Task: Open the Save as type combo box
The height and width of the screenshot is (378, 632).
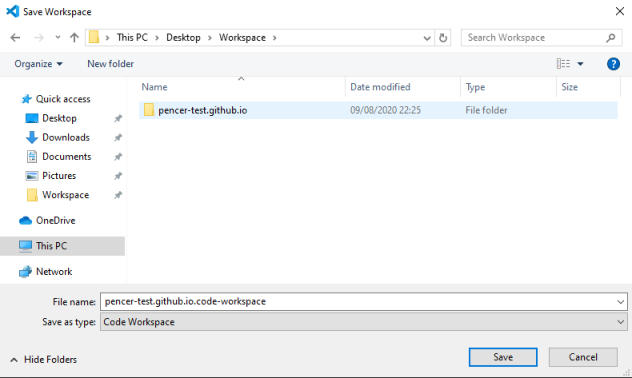Action: tap(364, 322)
